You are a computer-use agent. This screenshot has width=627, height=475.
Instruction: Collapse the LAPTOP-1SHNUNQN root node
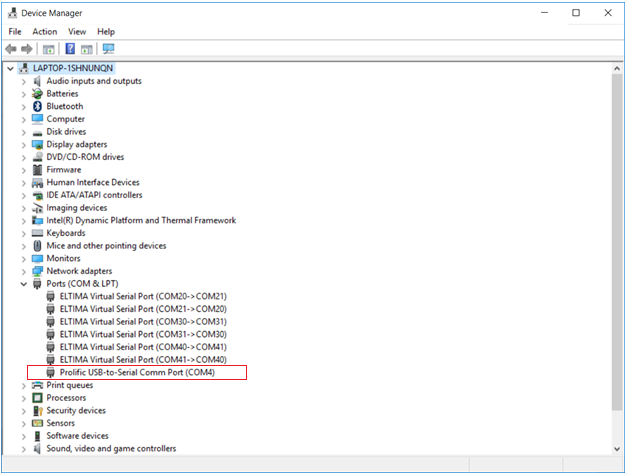click(x=11, y=68)
